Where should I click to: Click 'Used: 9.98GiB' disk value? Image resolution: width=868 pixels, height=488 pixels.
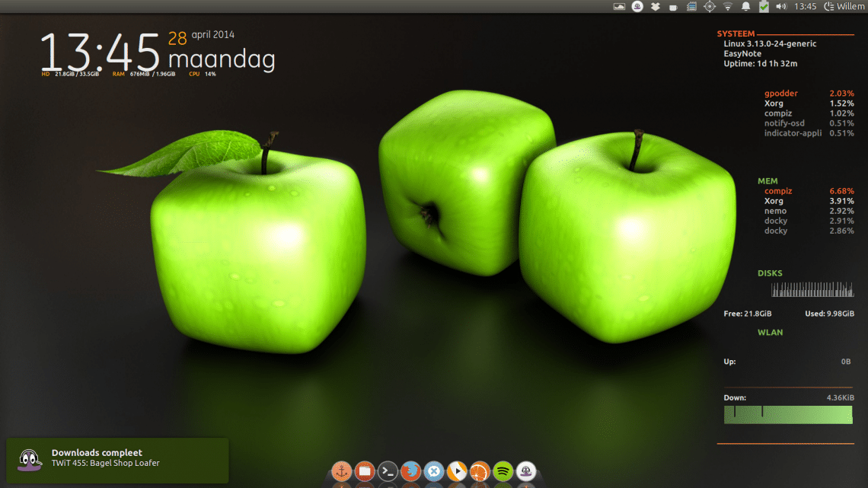click(x=829, y=314)
